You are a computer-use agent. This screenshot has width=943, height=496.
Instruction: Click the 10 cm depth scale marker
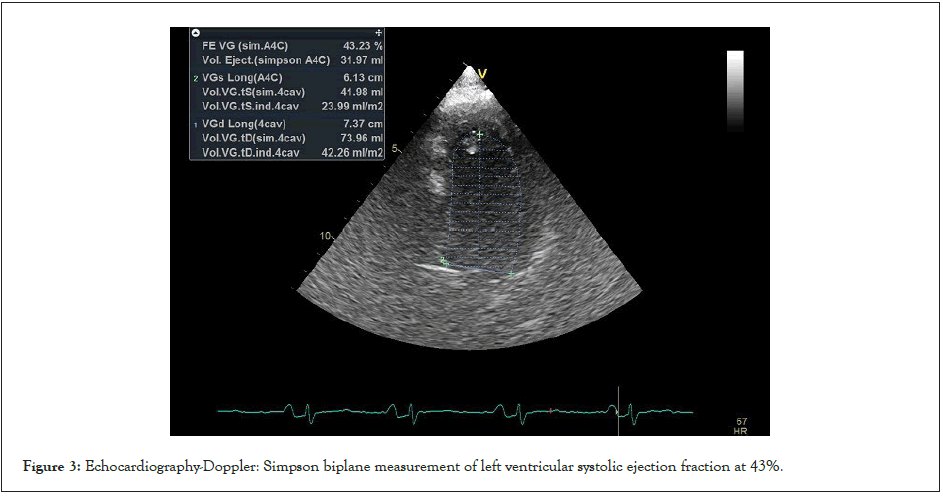pyautogui.click(x=324, y=236)
